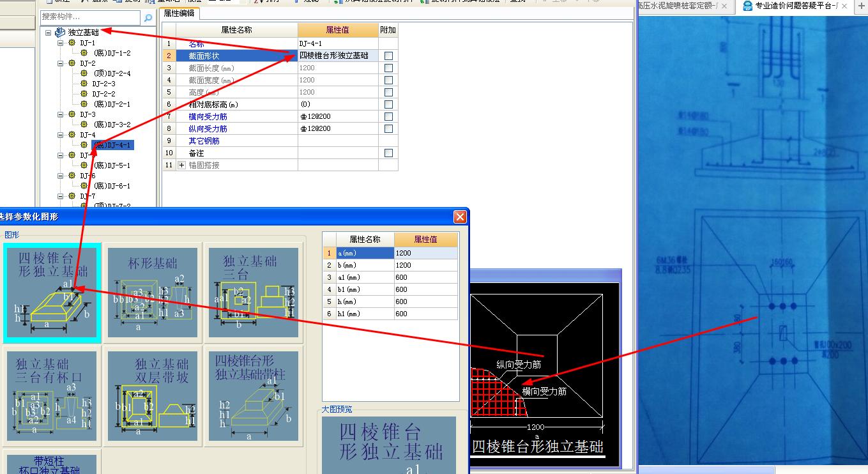Check the 附加 box for 备注
Screen dimensions: 868x474
(388, 153)
